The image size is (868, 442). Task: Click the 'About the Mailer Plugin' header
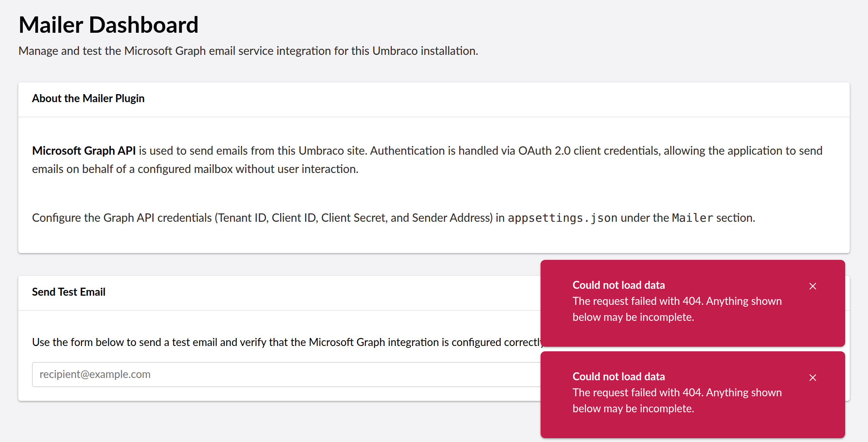pos(88,98)
